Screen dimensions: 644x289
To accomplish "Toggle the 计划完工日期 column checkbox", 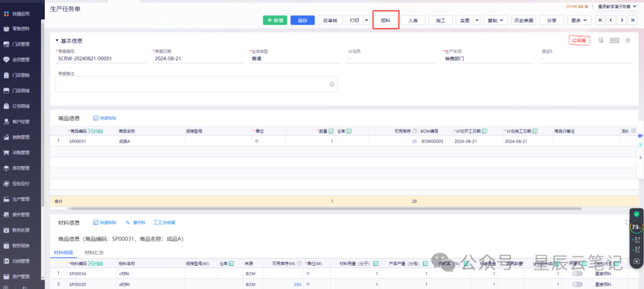I will [x=535, y=131].
